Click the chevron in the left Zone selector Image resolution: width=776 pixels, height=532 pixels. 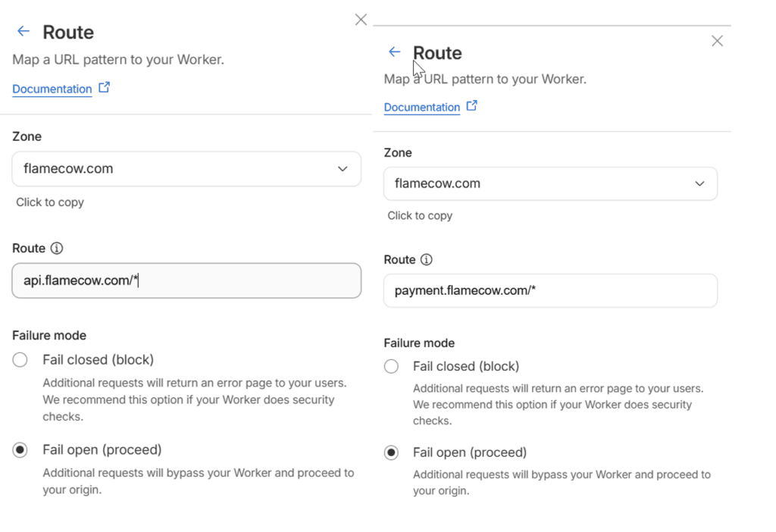(342, 169)
